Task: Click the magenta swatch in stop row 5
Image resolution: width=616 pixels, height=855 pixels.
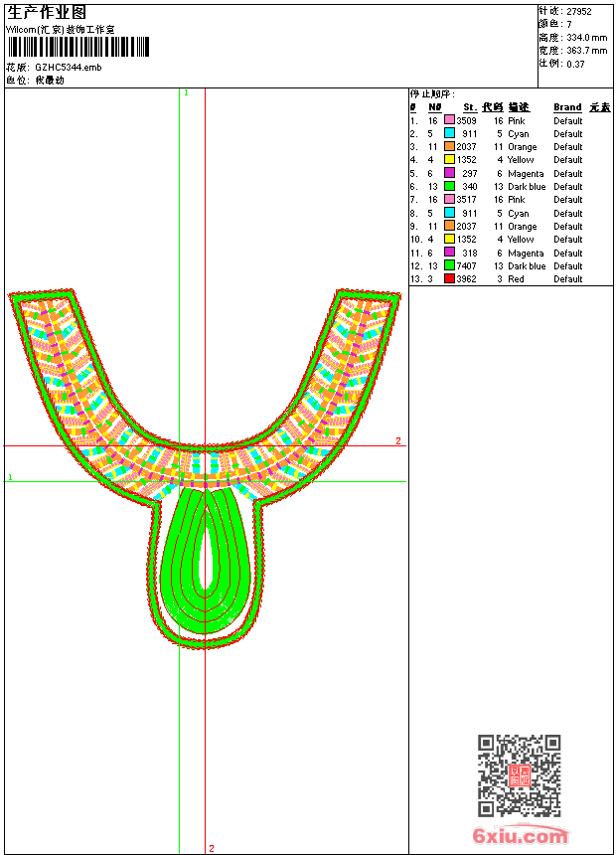Action: tap(449, 173)
